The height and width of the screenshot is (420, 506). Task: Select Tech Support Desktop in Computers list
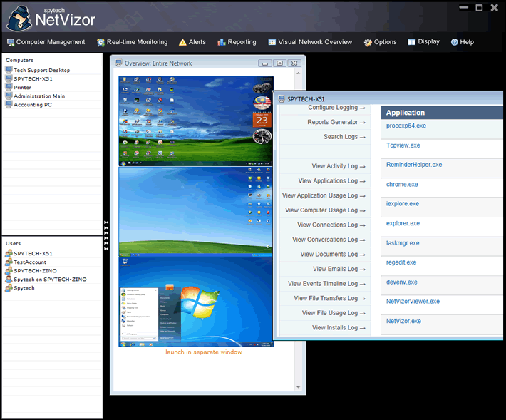pyautogui.click(x=41, y=70)
